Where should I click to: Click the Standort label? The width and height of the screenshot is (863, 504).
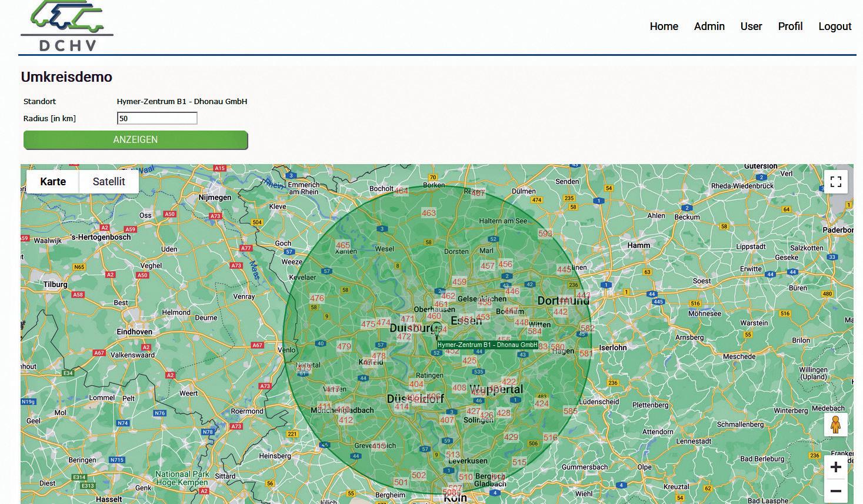coord(40,101)
